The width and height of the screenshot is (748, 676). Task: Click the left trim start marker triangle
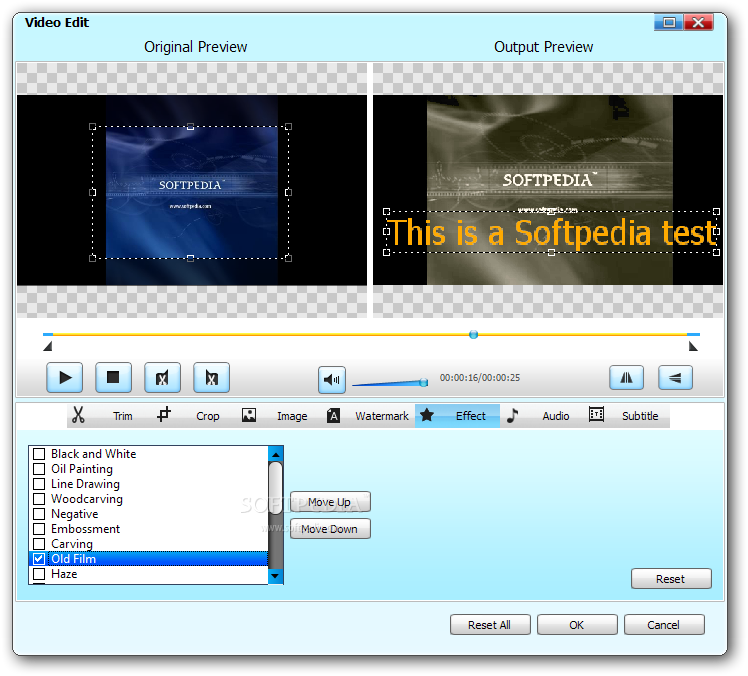[47, 346]
